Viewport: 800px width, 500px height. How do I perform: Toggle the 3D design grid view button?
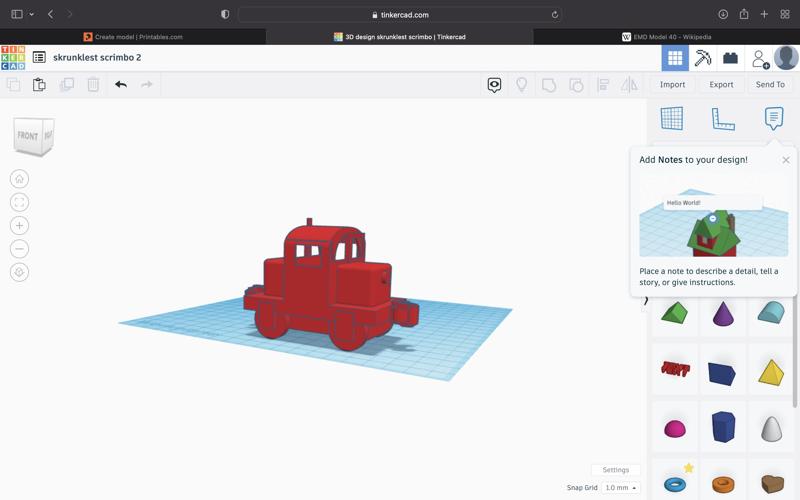(x=675, y=58)
